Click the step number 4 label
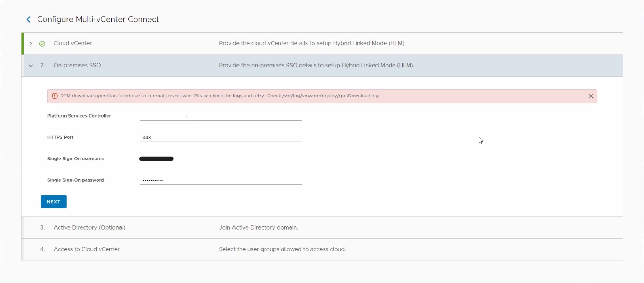The width and height of the screenshot is (644, 283). click(42, 249)
